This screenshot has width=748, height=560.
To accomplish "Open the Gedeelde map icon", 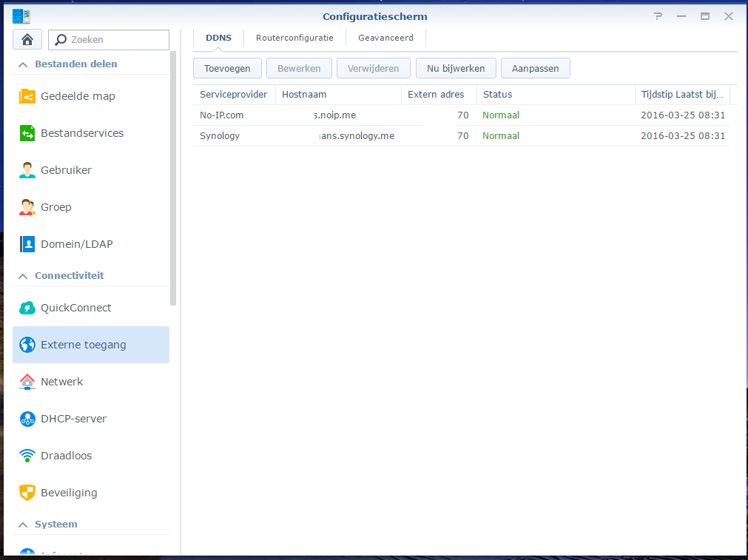I will click(x=27, y=96).
